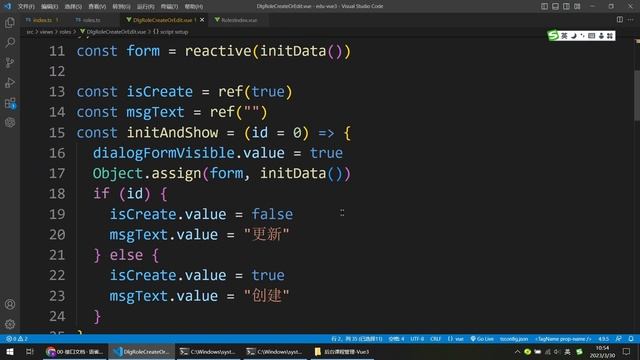Click the feedback icon in status bar
The height and width of the screenshot is (360, 640).
(619, 339)
